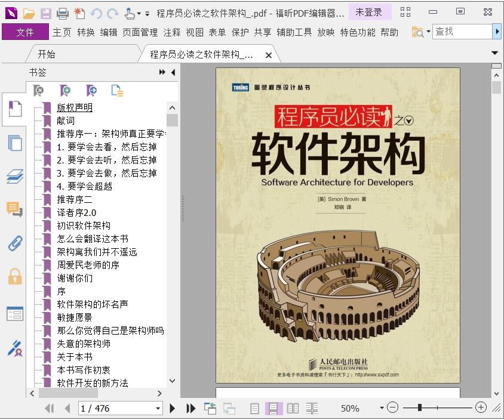Open the 主页 ribbon tab
504x420 pixels.
[x=62, y=32]
